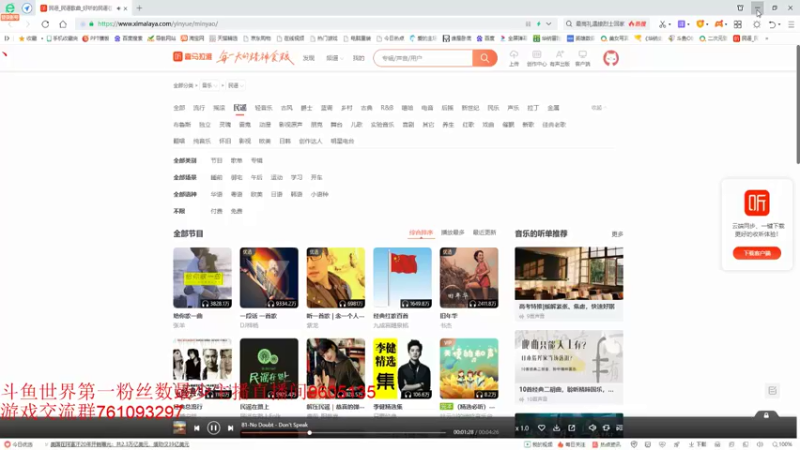Screen dimensions: 800x450
Task: Download the current track from player bar
Action: (x=557, y=428)
